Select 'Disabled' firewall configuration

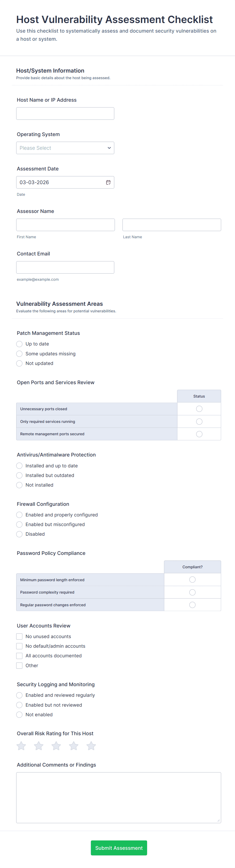[19, 534]
